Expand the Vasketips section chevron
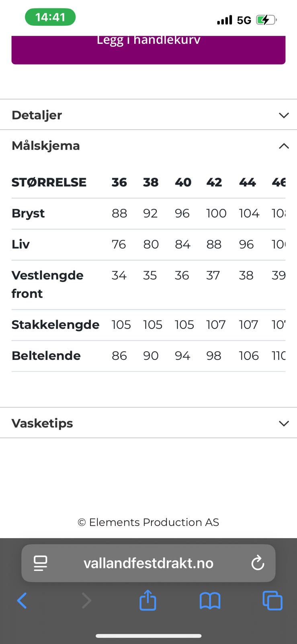The width and height of the screenshot is (297, 644). 284,423
